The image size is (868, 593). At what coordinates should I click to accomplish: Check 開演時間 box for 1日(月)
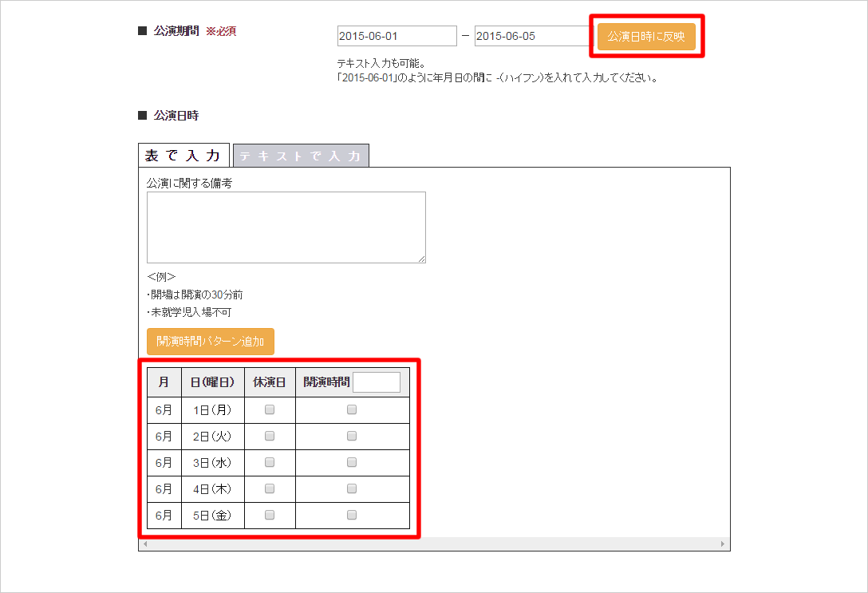(352, 409)
